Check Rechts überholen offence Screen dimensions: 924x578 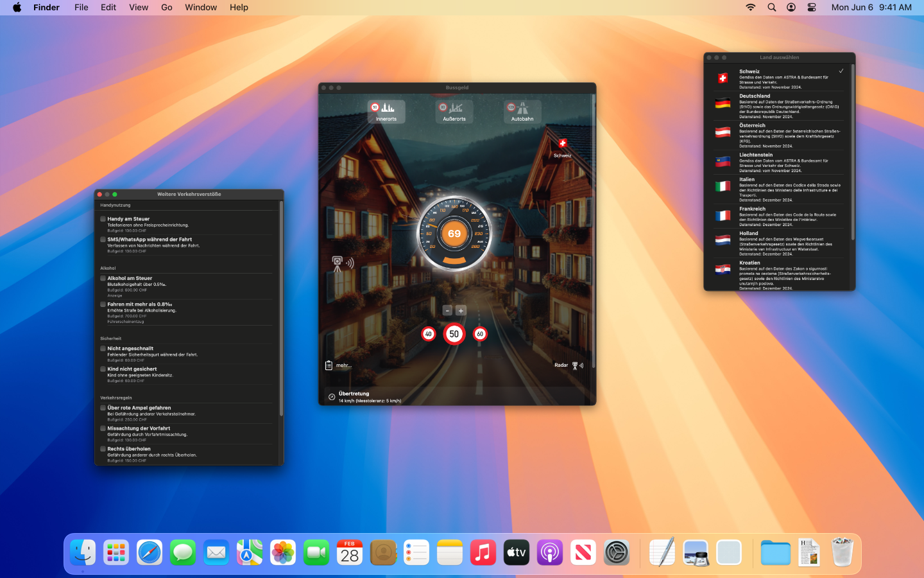point(103,449)
